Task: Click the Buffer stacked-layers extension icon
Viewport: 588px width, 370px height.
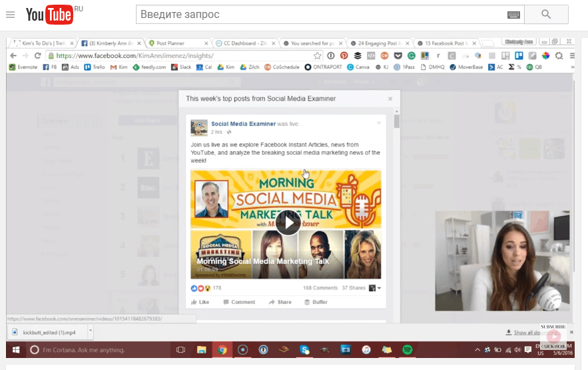Action: (358, 55)
